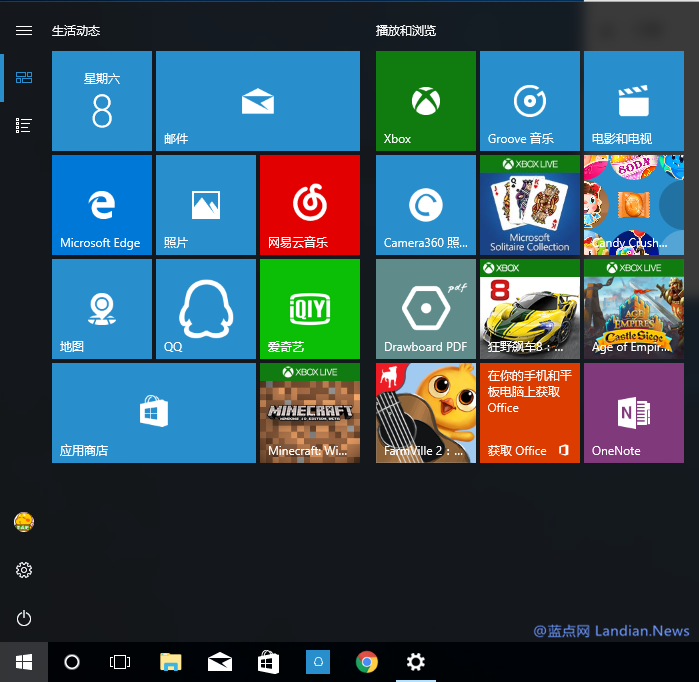Screen dimensions: 699x682
Task: Open the 获取 Office tile
Action: pos(530,413)
